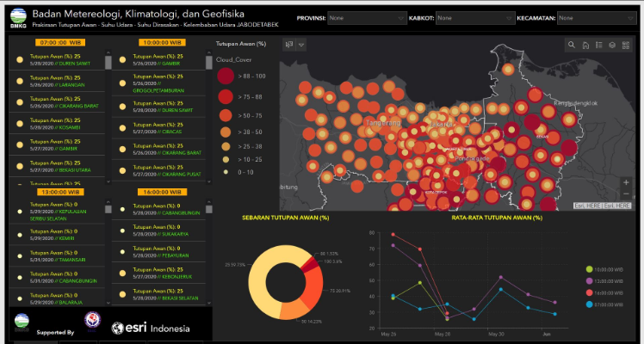
Task: Select KOSAMBI entry in 07:00 list
Action: click(x=57, y=124)
